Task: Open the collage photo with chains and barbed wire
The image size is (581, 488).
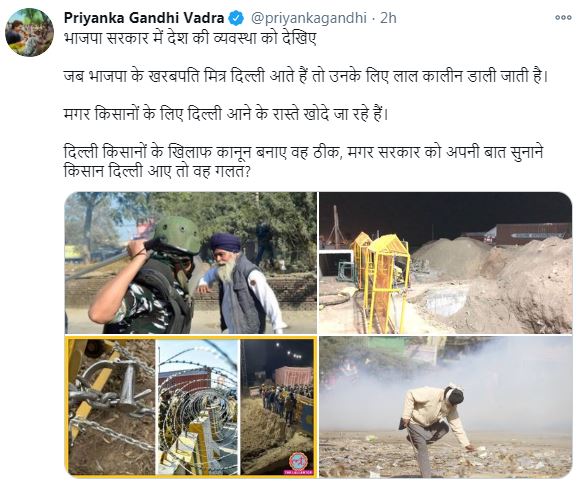Action: [x=191, y=406]
